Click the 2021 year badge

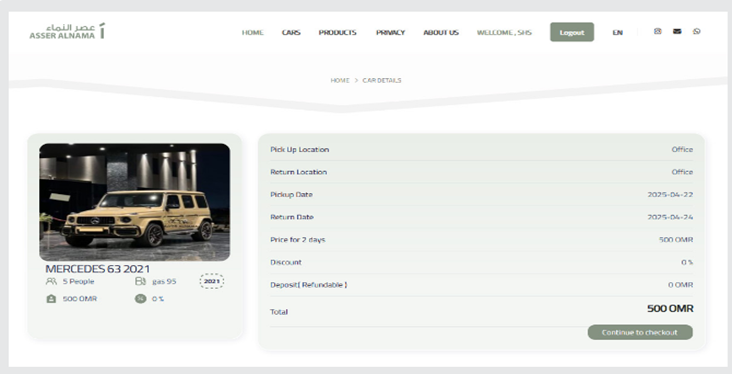pyautogui.click(x=211, y=282)
